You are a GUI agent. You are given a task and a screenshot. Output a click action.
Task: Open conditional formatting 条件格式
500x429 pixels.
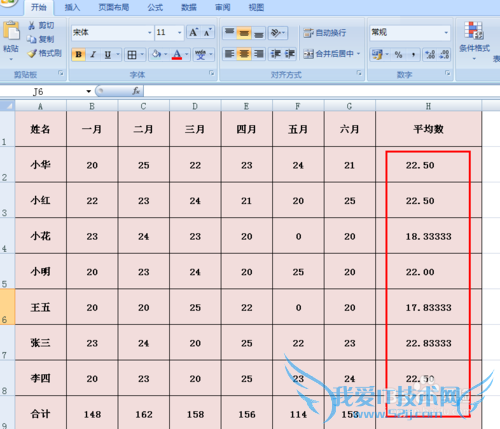[474, 40]
